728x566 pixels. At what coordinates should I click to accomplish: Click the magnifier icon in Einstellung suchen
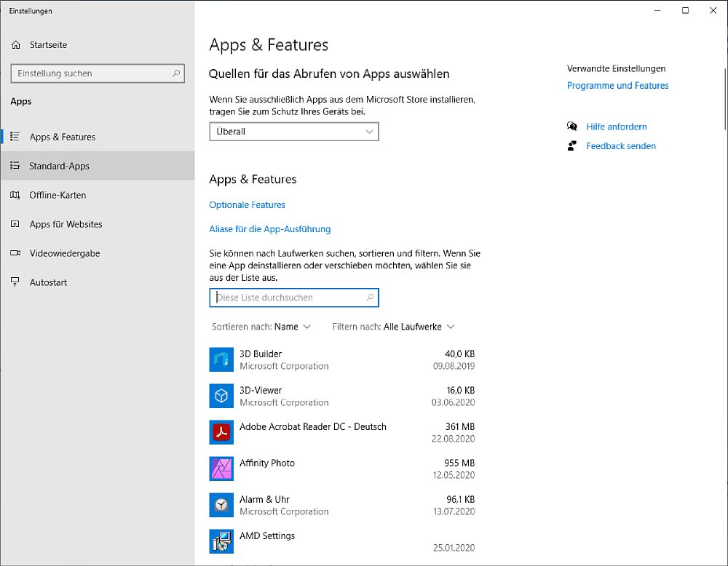[176, 73]
